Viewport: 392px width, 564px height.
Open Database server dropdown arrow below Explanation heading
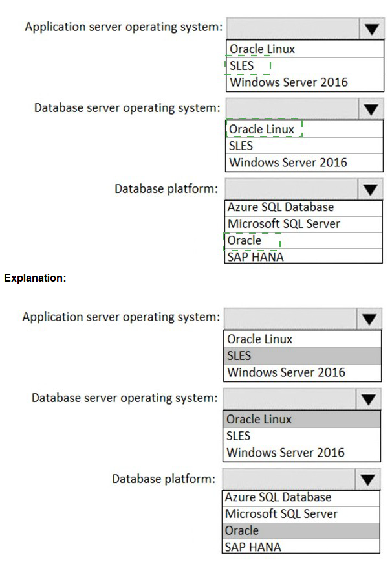368,399
